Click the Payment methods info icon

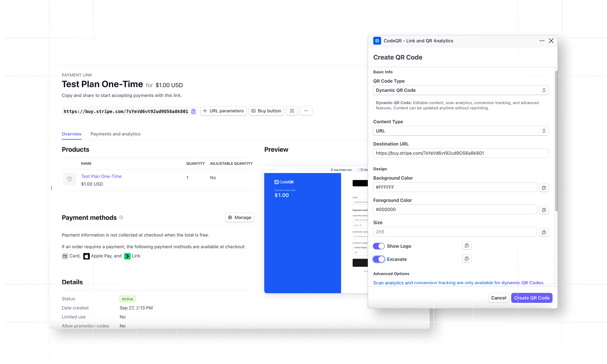(121, 217)
